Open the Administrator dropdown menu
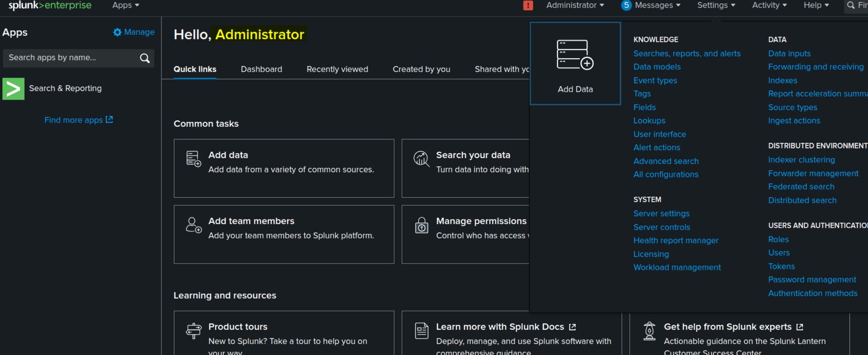This screenshot has height=355, width=868. point(575,6)
